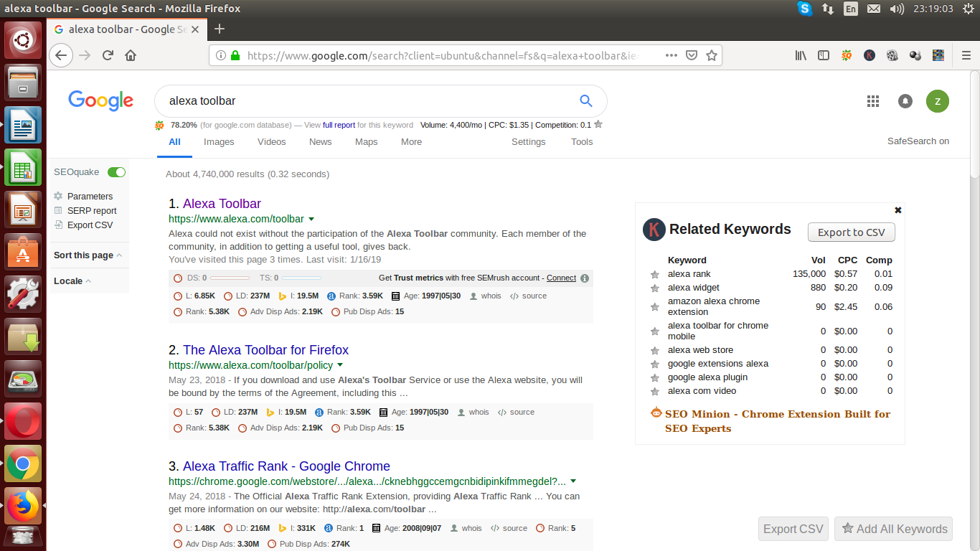Launch Google Chrome from the dock
This screenshot has width=980, height=551.
[x=23, y=463]
